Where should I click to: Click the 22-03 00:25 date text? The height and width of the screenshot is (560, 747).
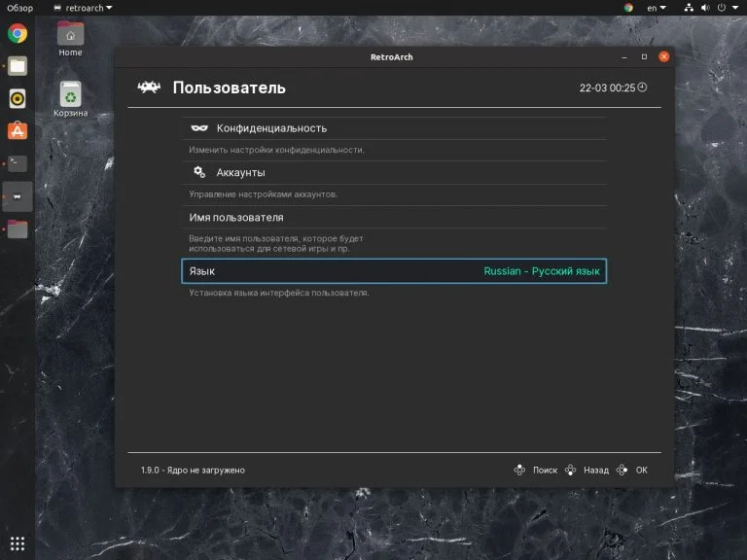point(607,87)
